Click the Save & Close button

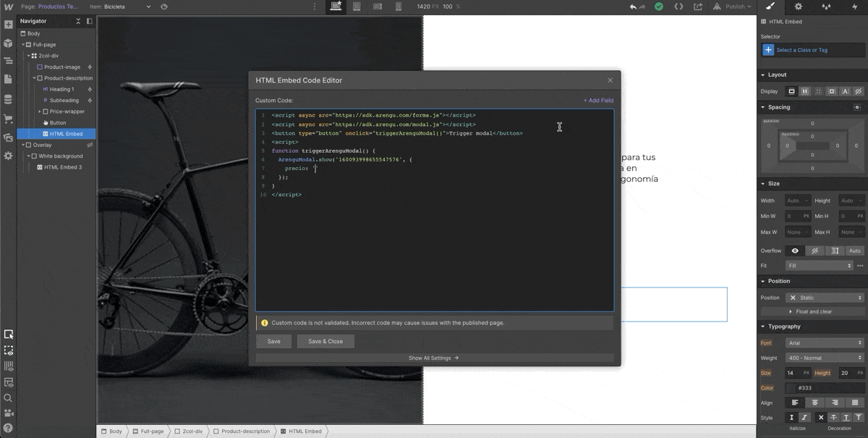325,341
